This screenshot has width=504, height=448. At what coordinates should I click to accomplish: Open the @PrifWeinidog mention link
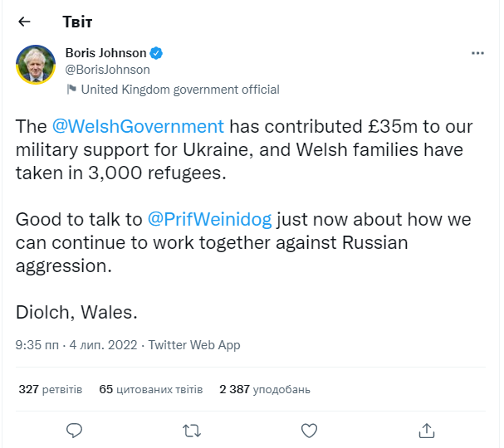point(209,221)
